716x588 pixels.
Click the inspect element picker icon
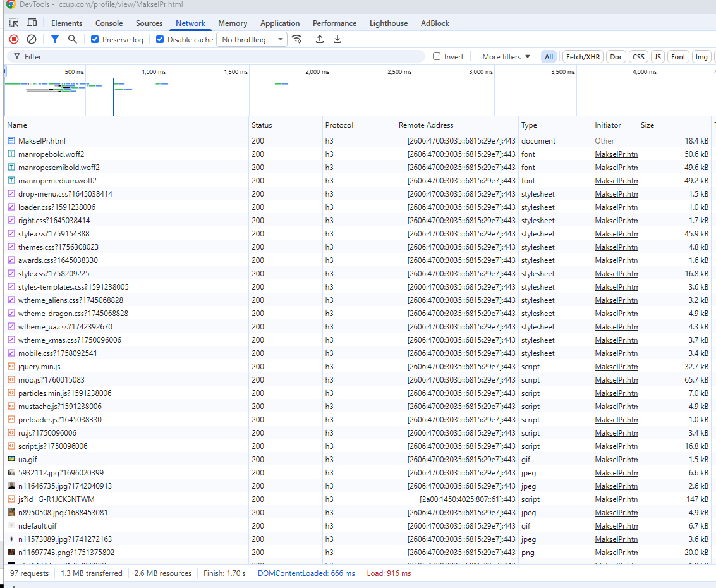coord(14,23)
